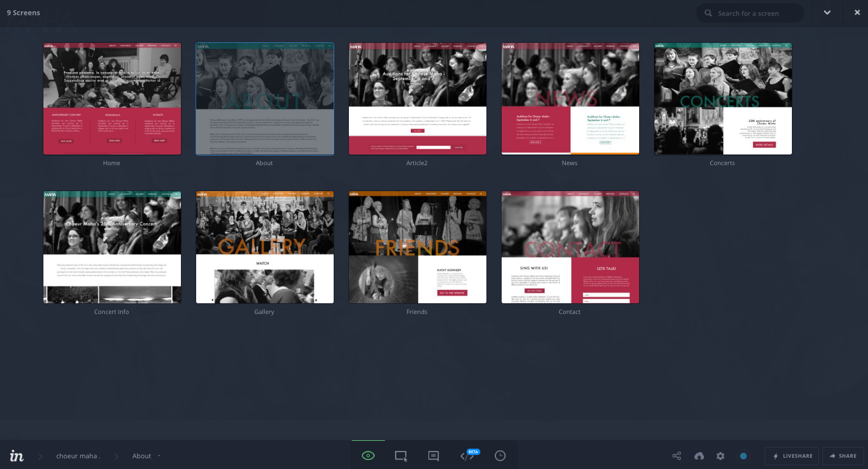Image resolution: width=868 pixels, height=469 pixels.
Task: Open the Inspect beta code view
Action: [x=467, y=455]
